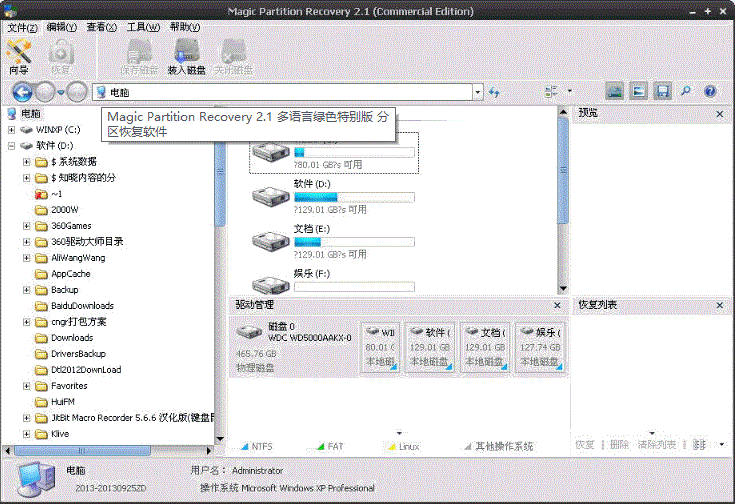Close the 预览 preview panel
The width and height of the screenshot is (735, 504).
[x=720, y=114]
